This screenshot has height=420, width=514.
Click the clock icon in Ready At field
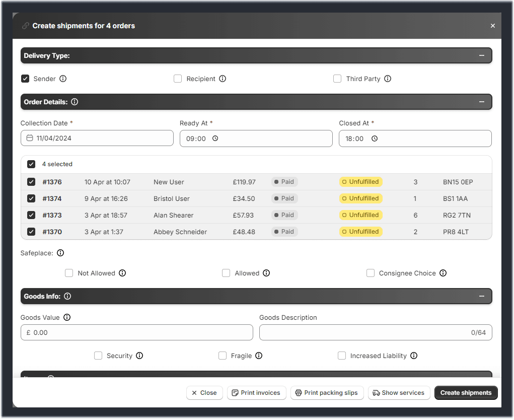pos(216,138)
